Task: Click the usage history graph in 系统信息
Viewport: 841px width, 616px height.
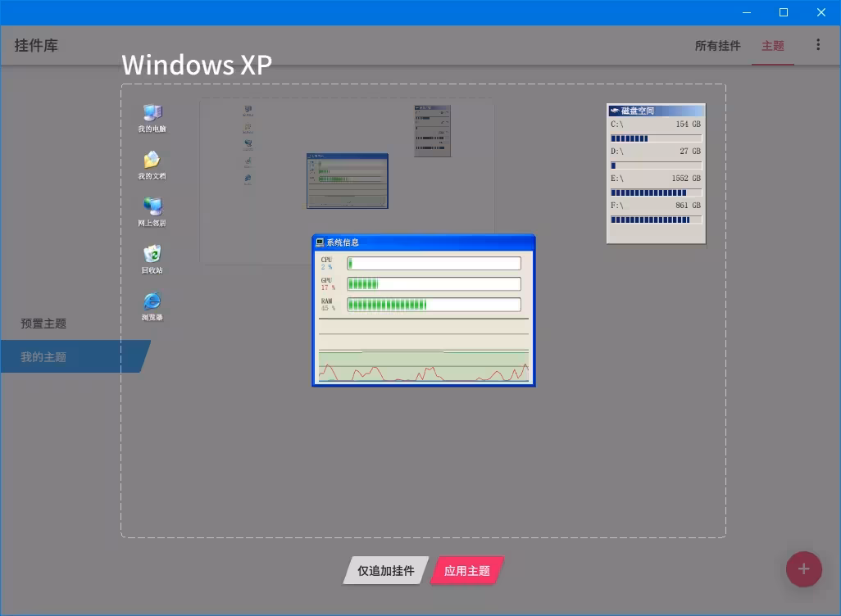Action: click(x=424, y=350)
